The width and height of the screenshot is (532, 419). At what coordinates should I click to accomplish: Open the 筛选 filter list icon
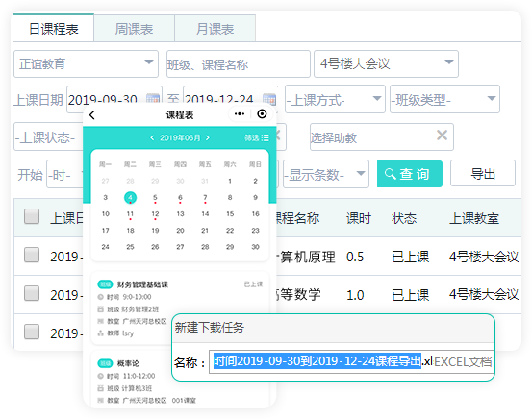[x=266, y=137]
